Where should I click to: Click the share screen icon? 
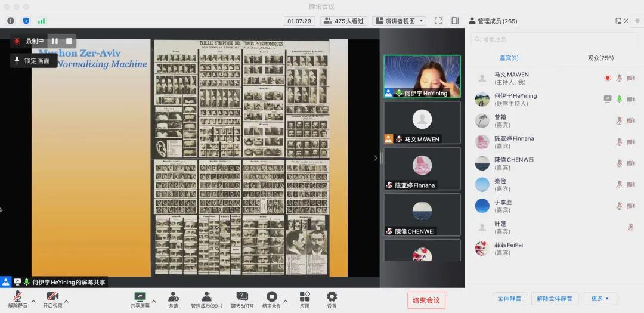point(140,296)
